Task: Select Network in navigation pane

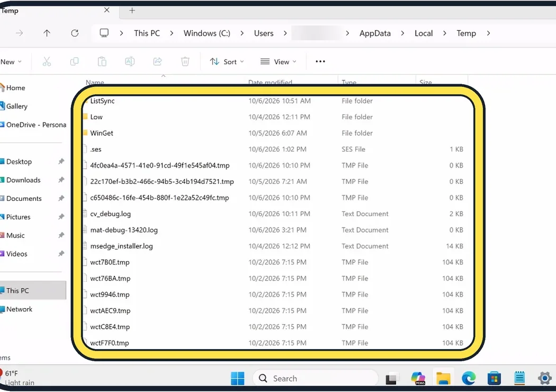Action: pyautogui.click(x=19, y=309)
